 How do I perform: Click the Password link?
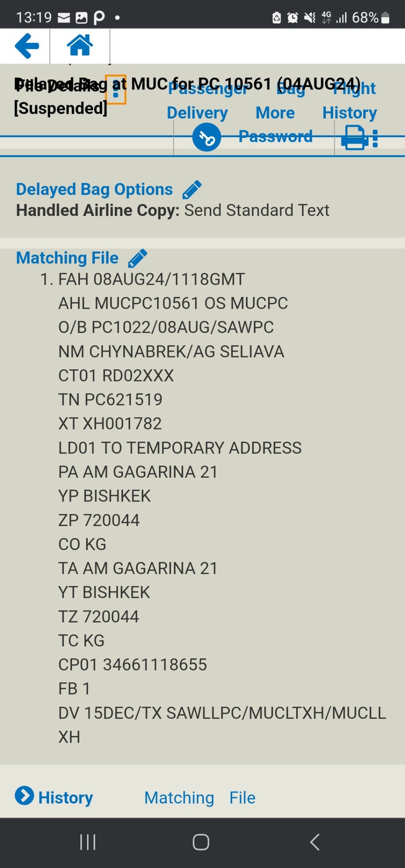[x=275, y=136]
